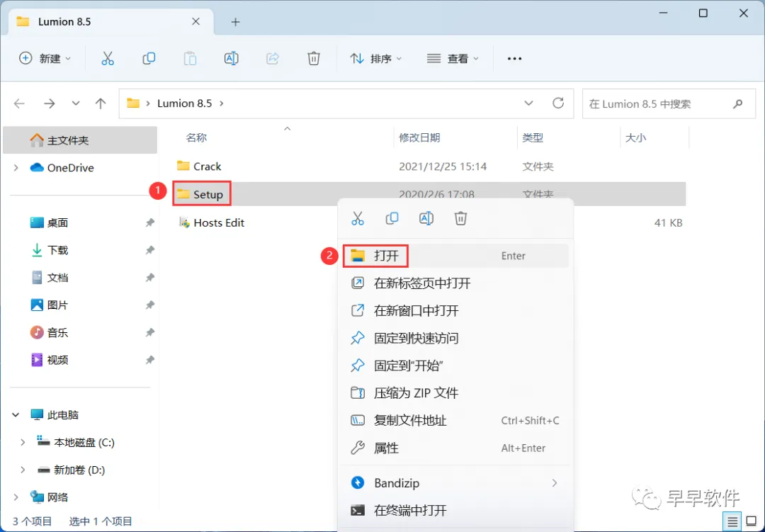
Task: Select the Setup folder row
Action: pos(429,194)
